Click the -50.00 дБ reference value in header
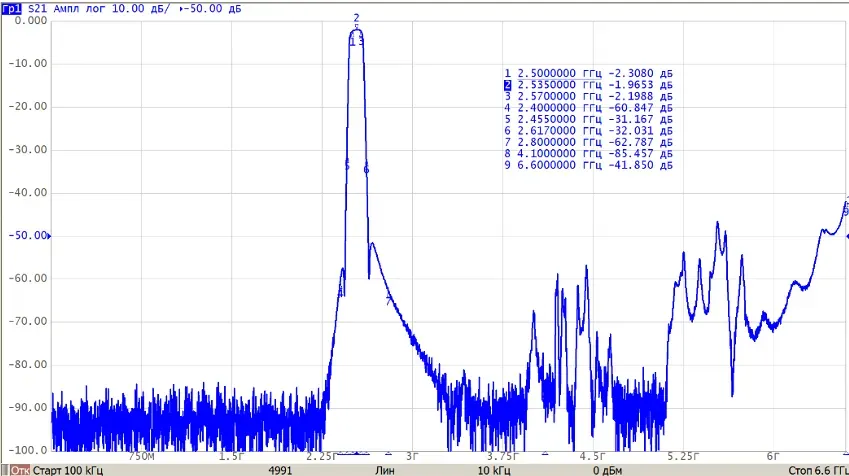Screen dimensions: 849x476 [212, 9]
